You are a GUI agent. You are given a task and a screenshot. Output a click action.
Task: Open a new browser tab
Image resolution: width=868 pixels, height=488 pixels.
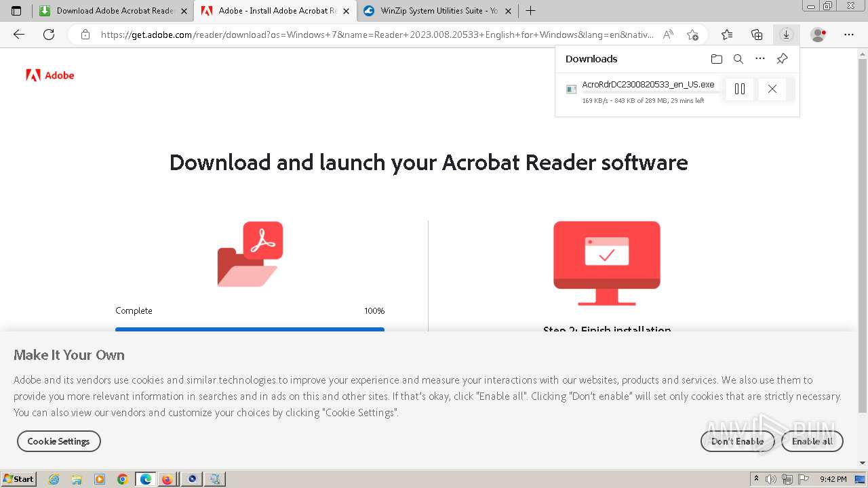[x=530, y=11]
